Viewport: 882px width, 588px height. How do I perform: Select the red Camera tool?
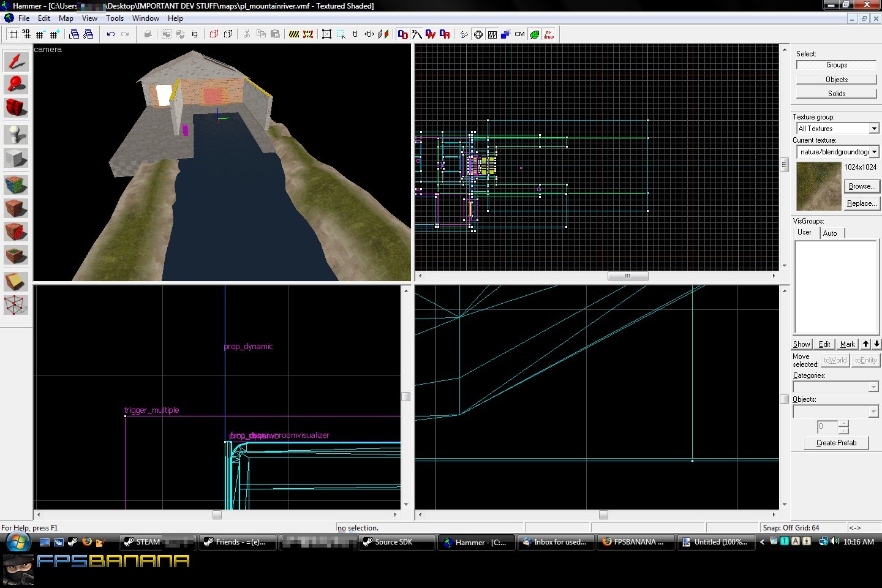[x=17, y=108]
